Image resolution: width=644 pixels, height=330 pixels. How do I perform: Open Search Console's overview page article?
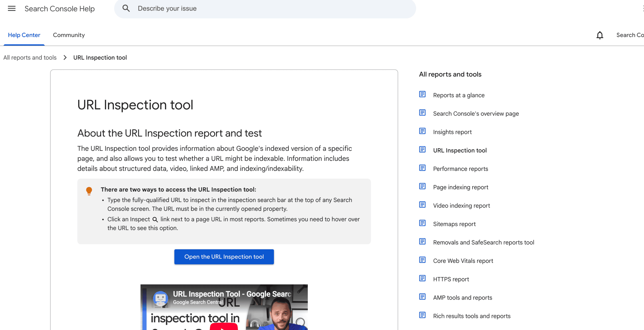[476, 113]
